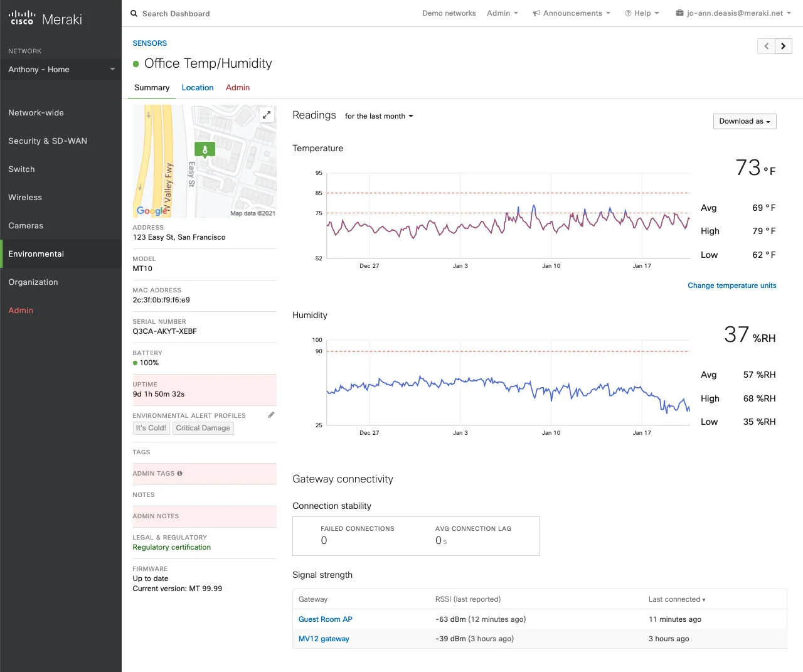Click the search magnifier icon
This screenshot has height=672, width=803.
[x=134, y=13]
